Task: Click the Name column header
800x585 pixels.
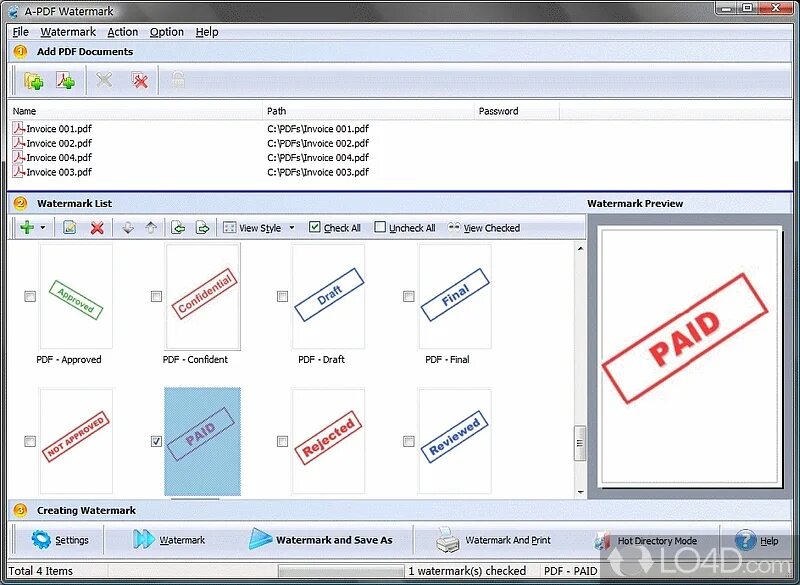Action: tap(135, 111)
